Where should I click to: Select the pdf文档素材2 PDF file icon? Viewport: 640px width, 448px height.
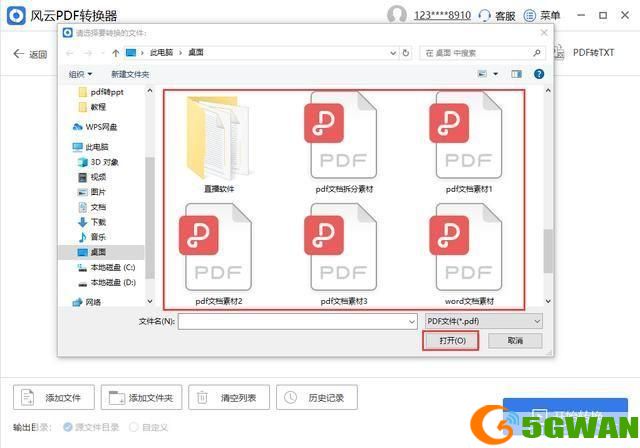coord(218,247)
